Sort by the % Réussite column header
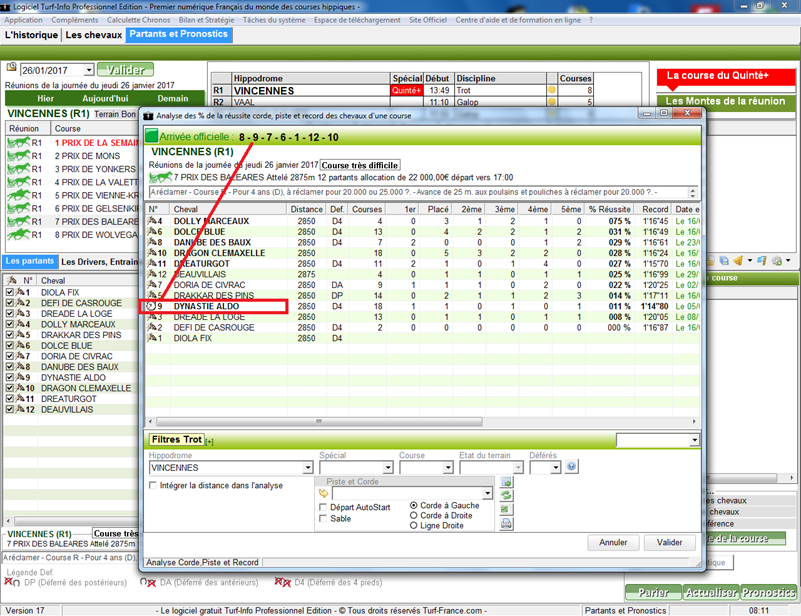The image size is (801, 616). 609,209
